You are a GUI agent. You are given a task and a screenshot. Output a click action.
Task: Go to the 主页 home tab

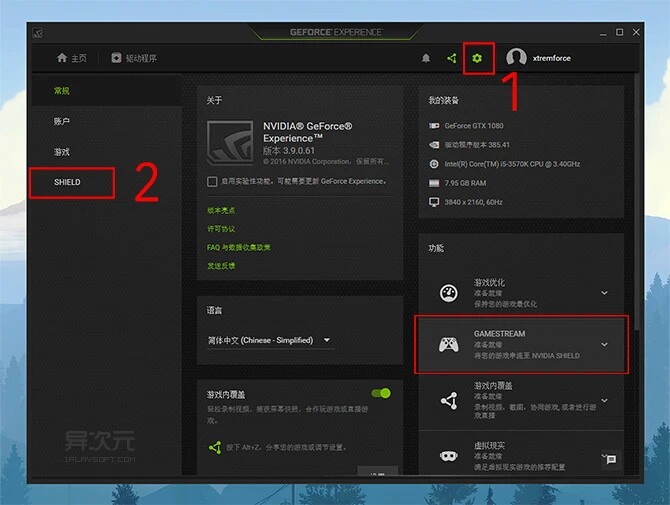pos(71,58)
